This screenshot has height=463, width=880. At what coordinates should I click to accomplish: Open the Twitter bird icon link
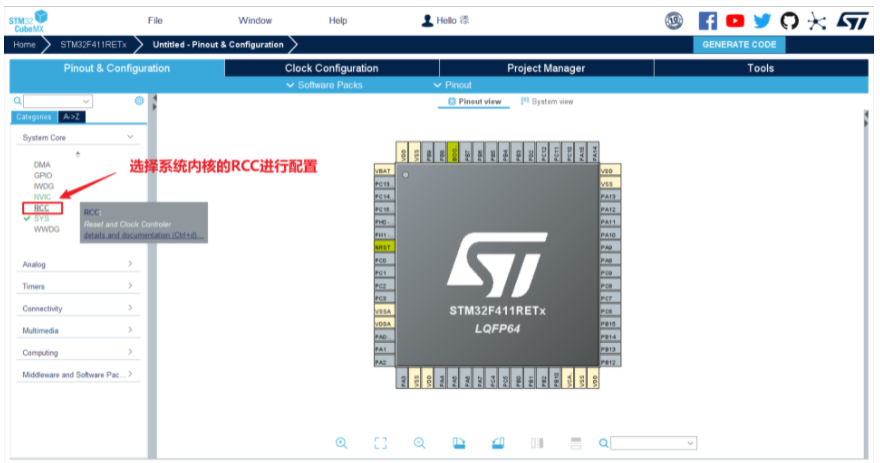pyautogui.click(x=762, y=21)
